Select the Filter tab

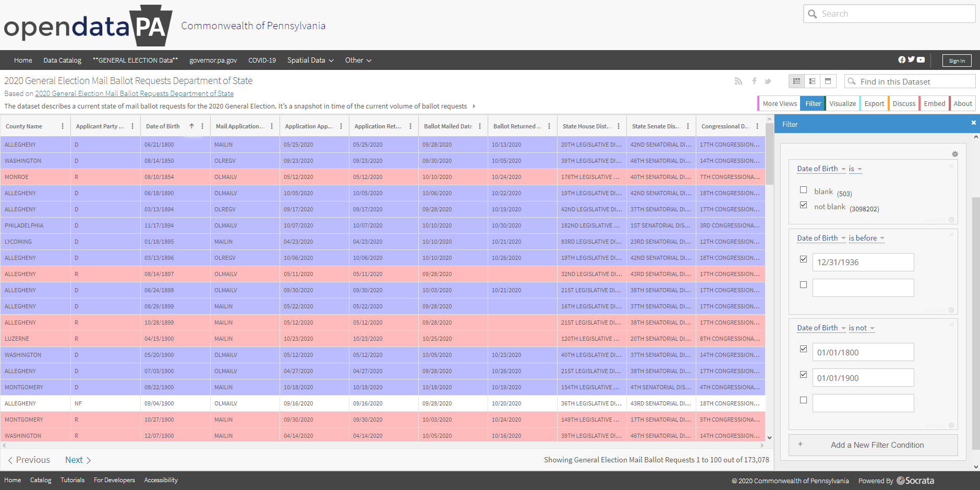tap(813, 103)
